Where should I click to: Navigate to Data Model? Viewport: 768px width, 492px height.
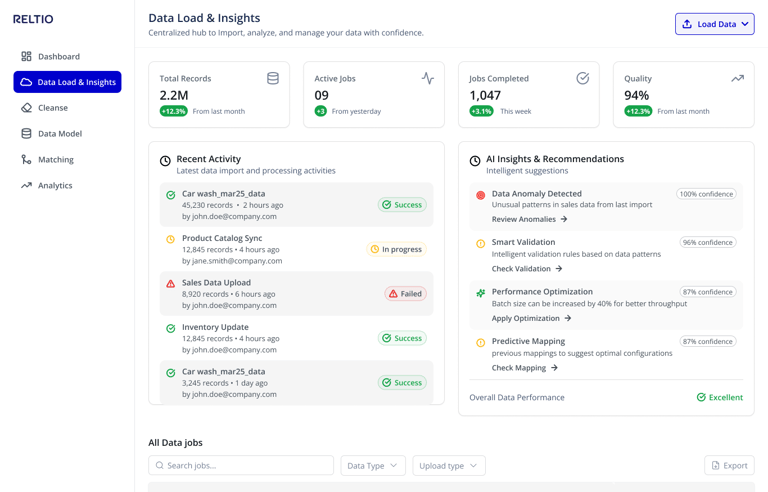(59, 134)
